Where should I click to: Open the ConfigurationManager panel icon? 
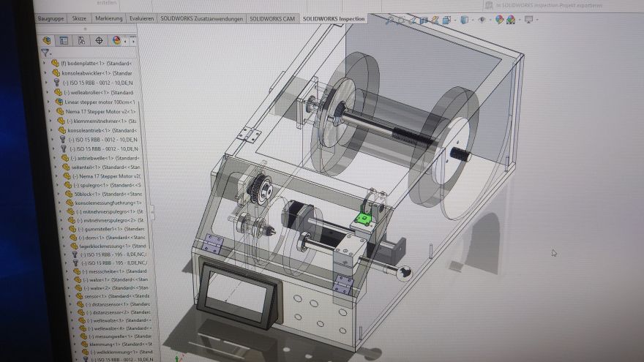tap(82, 40)
